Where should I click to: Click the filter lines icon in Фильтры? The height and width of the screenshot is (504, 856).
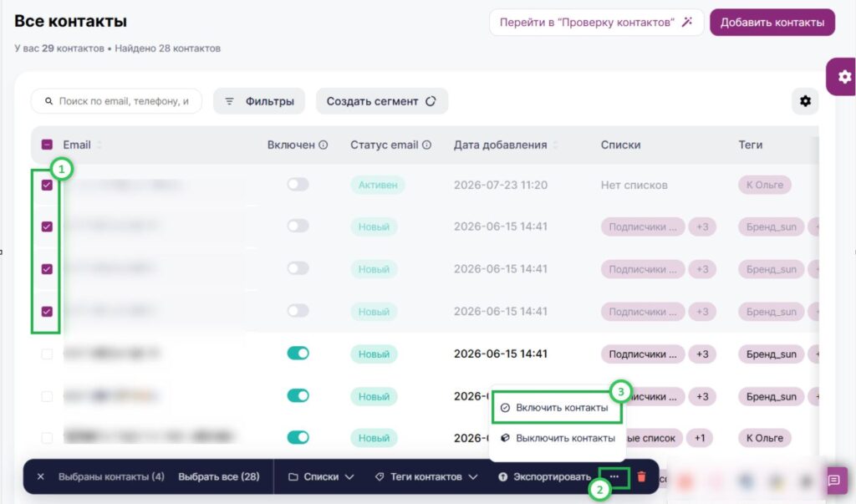229,101
